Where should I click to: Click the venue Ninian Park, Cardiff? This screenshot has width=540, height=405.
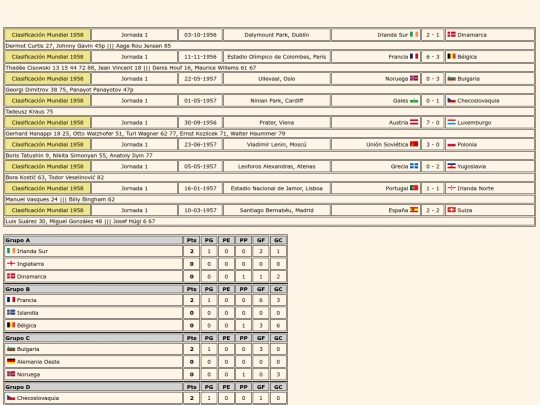[x=277, y=101]
